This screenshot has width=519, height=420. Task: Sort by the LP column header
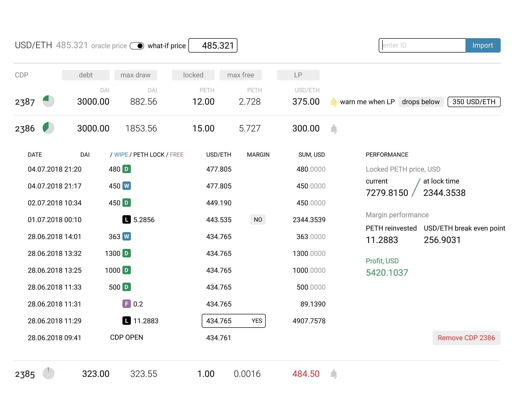(x=298, y=75)
